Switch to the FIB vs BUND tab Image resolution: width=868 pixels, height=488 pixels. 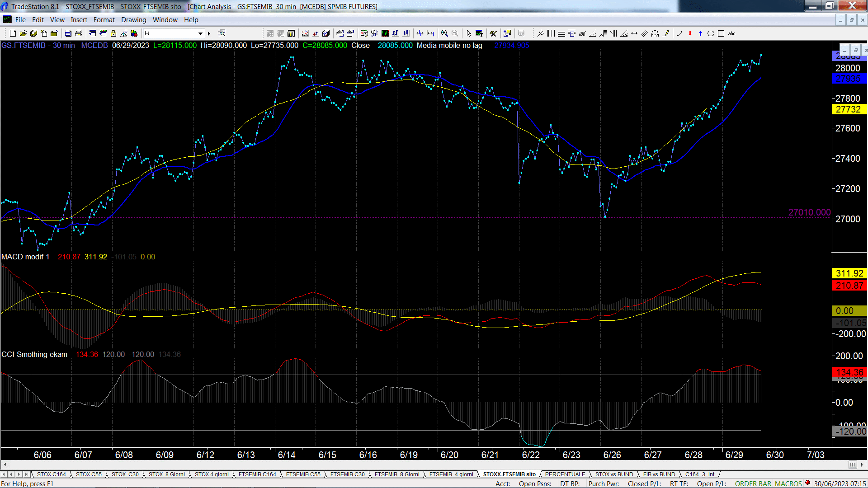pos(659,474)
